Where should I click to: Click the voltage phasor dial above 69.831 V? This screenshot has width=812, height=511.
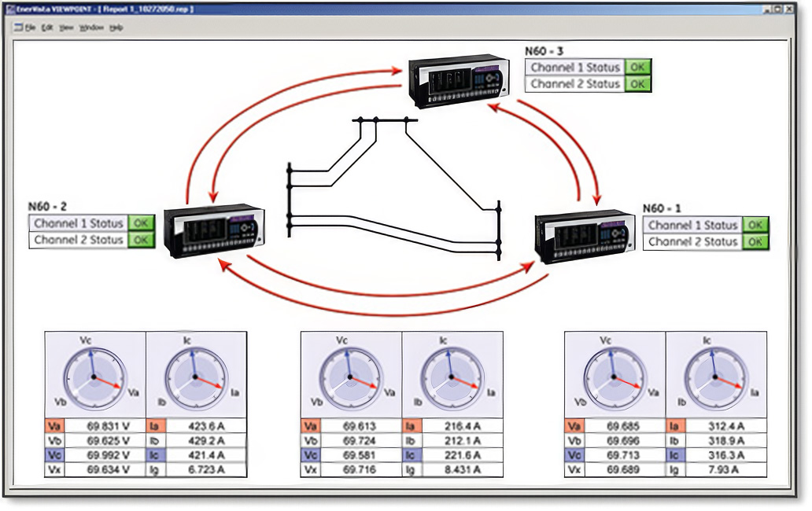(x=94, y=377)
